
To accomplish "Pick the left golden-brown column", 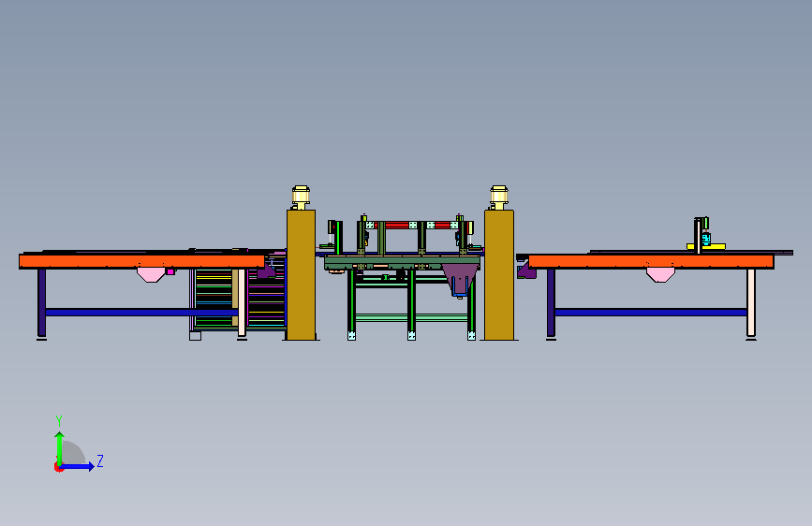I will coord(301,275).
